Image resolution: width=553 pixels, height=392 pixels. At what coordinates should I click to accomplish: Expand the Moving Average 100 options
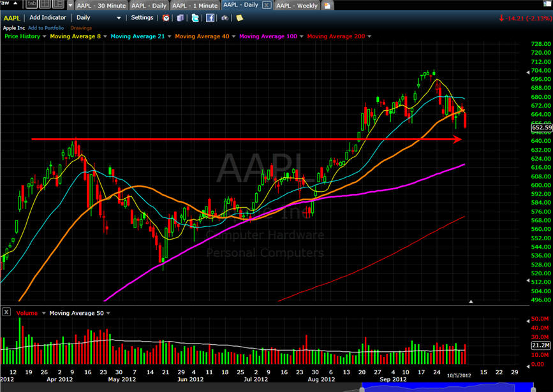[302, 36]
